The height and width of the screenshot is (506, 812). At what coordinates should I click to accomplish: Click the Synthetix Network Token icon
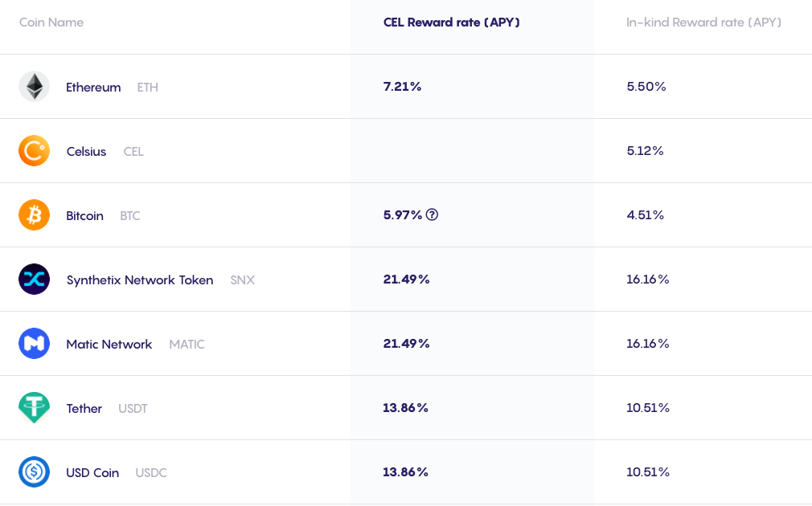point(35,280)
